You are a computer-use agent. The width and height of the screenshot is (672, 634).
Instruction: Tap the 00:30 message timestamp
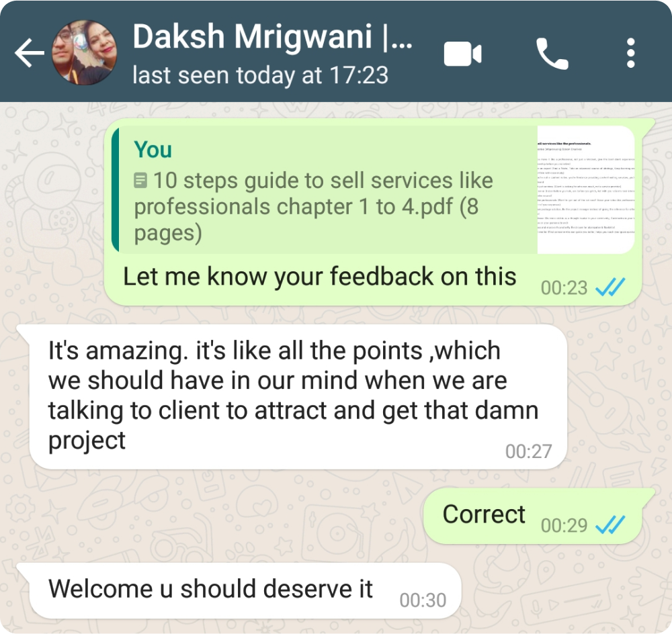[x=423, y=600]
